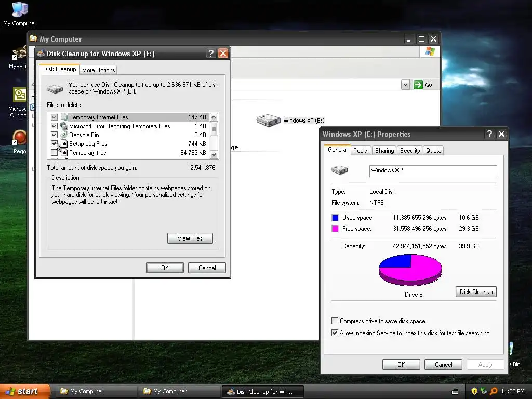Click the Disk Cleanup button in Properties
532x399 pixels.
(x=476, y=292)
